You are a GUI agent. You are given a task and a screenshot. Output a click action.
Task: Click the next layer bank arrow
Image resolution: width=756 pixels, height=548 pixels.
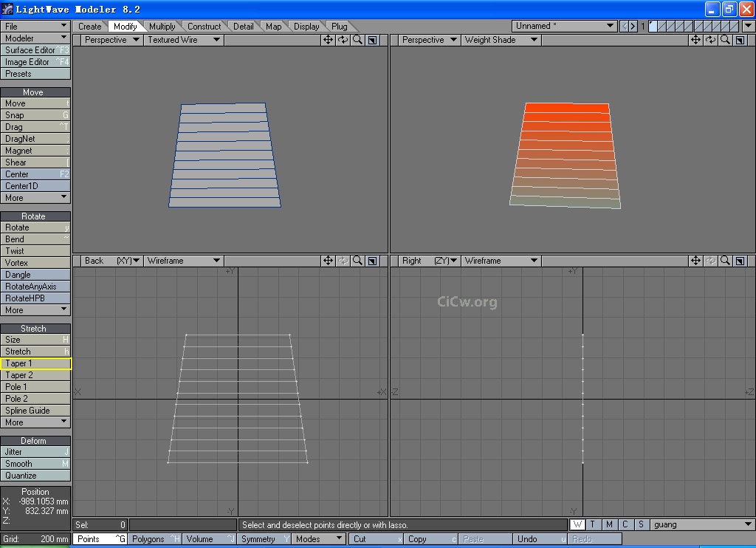point(633,26)
